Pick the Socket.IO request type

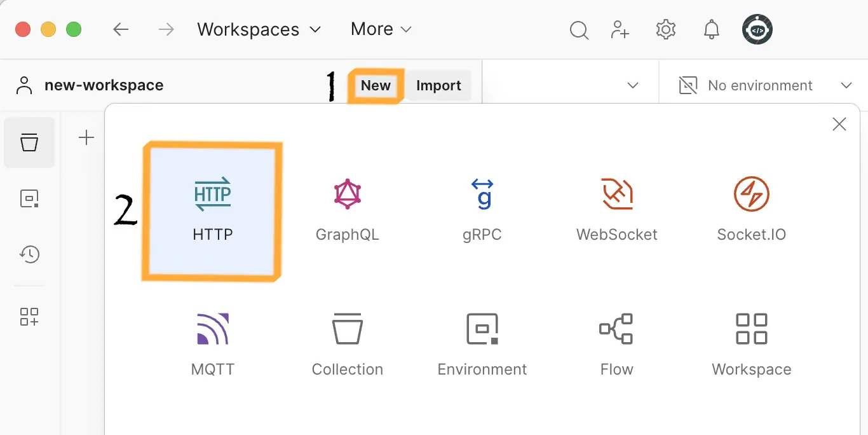tap(751, 211)
